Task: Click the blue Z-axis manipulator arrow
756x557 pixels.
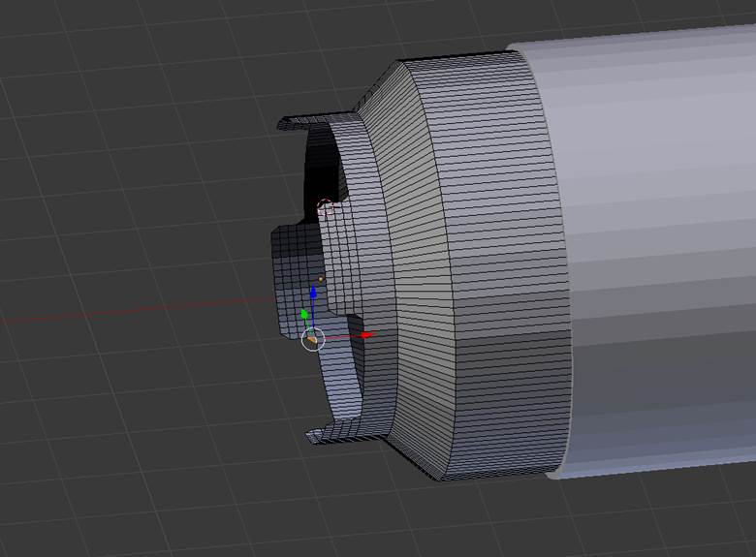Action: (313, 292)
